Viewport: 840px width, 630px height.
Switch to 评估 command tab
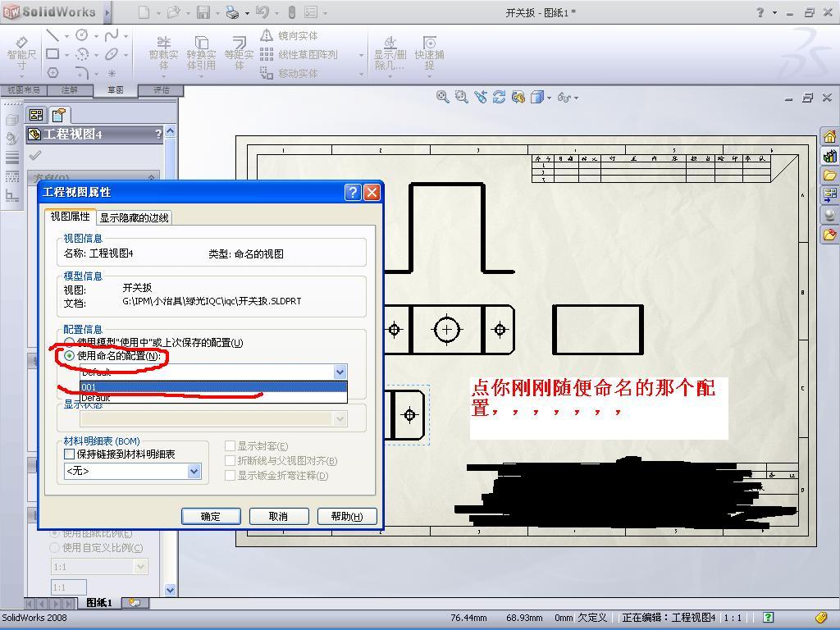(161, 90)
